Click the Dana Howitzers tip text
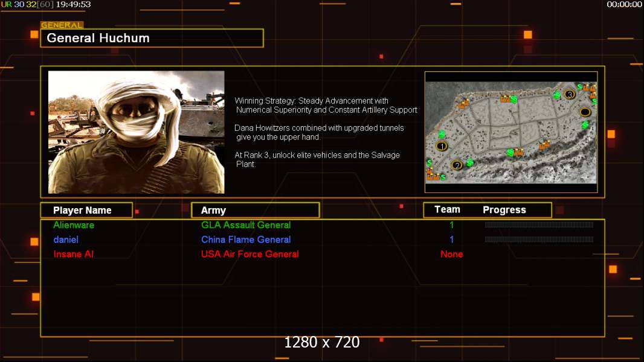 319,132
